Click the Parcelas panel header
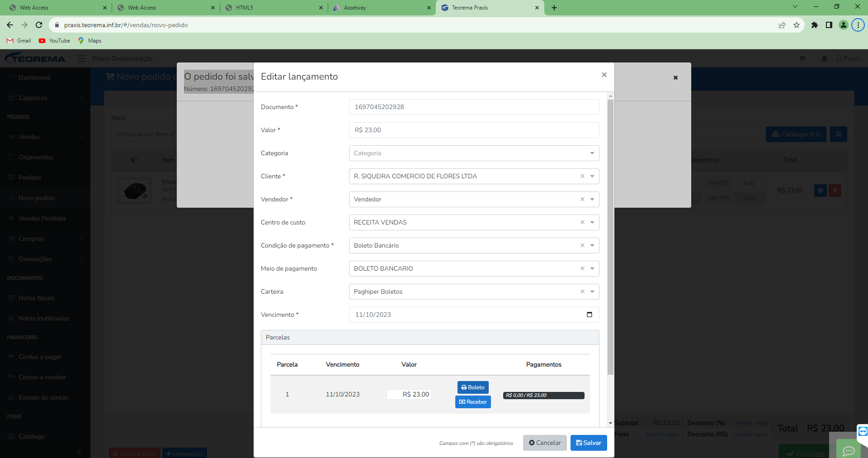This screenshot has height=458, width=868. click(430, 337)
